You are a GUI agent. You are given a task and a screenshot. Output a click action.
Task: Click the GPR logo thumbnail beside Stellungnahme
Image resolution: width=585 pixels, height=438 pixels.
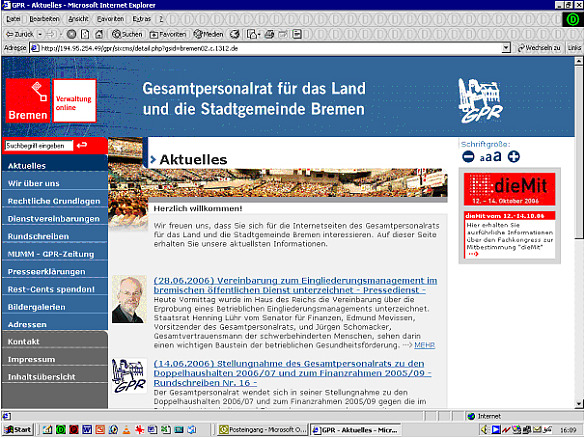coord(129,376)
